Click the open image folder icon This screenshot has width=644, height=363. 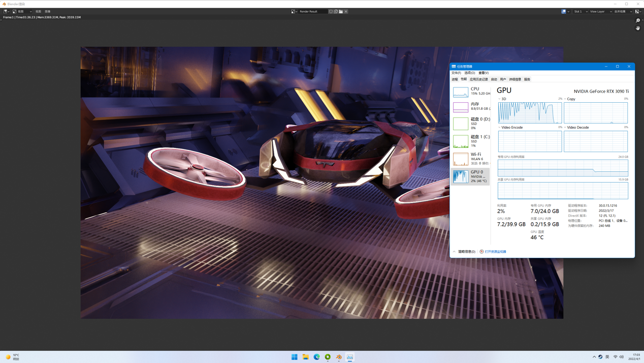click(341, 11)
